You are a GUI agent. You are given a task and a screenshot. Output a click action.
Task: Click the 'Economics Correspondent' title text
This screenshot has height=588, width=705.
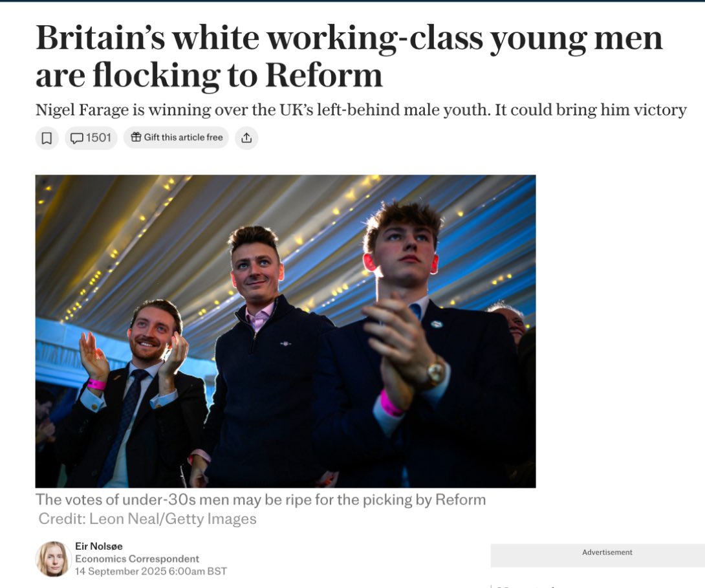tap(137, 559)
